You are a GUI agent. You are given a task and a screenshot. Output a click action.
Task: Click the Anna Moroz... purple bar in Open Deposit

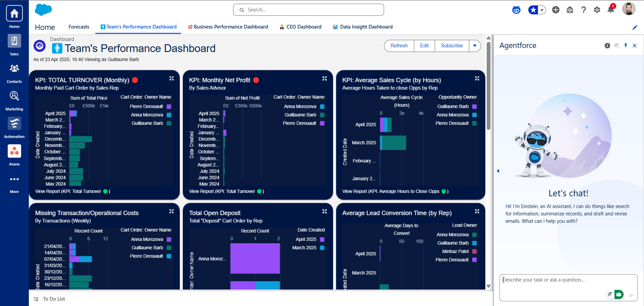tap(255, 259)
